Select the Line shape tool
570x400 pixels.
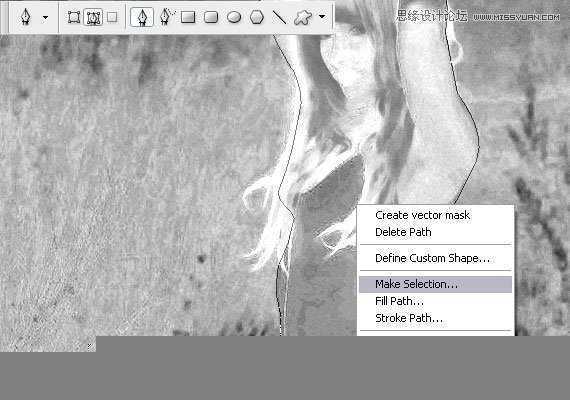[x=279, y=17]
